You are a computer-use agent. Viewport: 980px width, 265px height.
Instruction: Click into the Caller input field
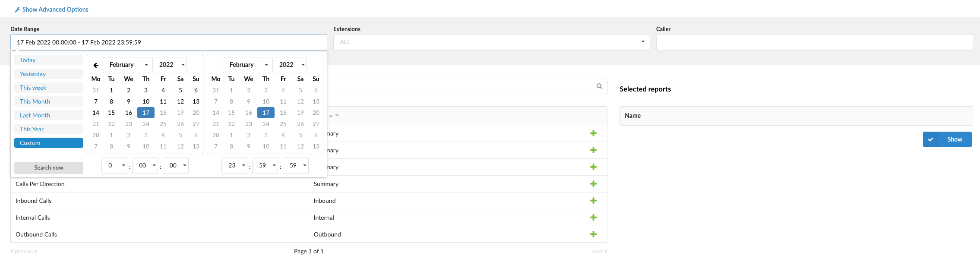pyautogui.click(x=814, y=42)
